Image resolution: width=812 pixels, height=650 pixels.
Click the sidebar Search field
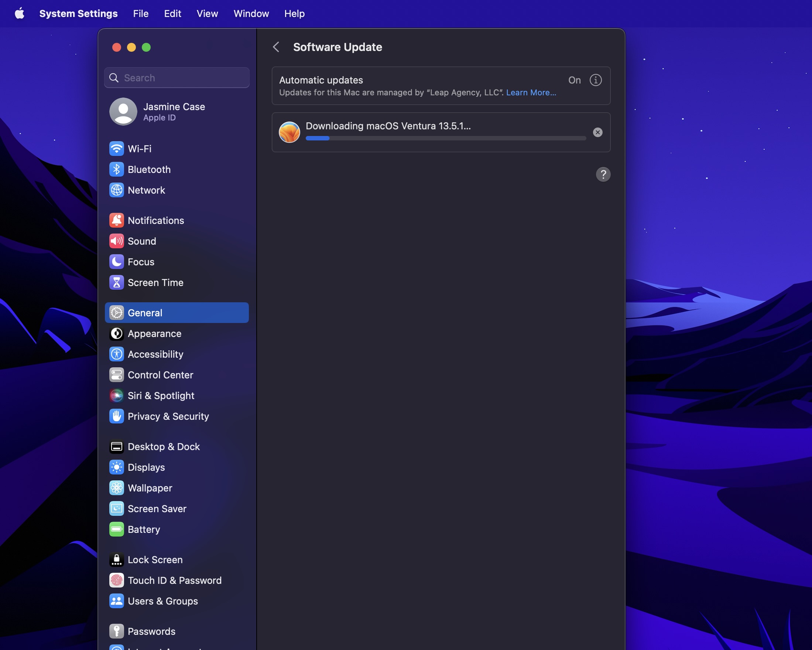coord(177,78)
